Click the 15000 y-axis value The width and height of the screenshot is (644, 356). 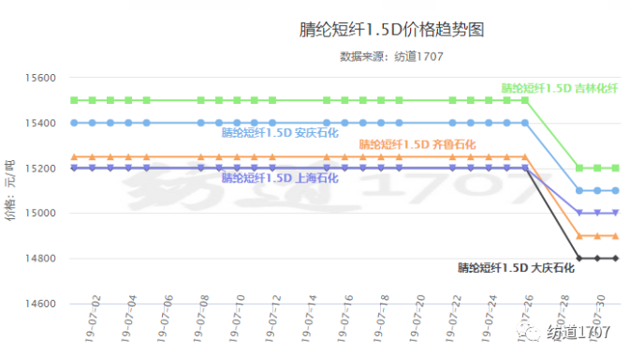(x=40, y=213)
